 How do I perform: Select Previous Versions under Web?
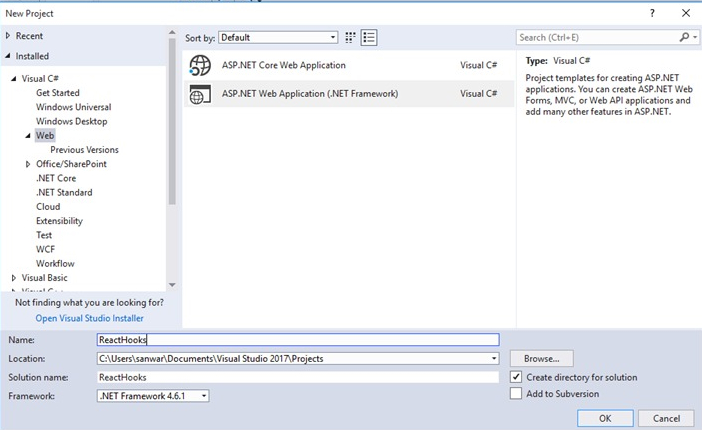[x=84, y=150]
